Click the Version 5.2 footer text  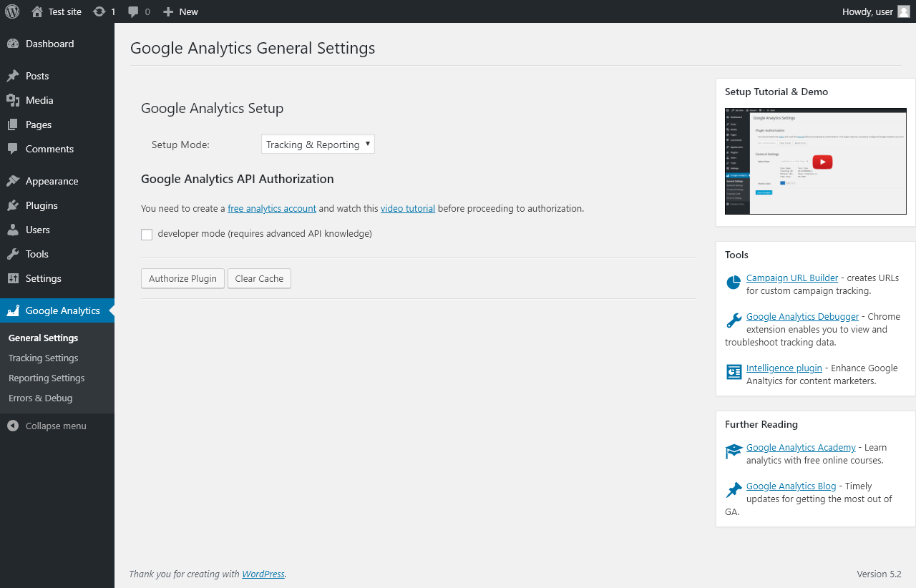coord(879,574)
